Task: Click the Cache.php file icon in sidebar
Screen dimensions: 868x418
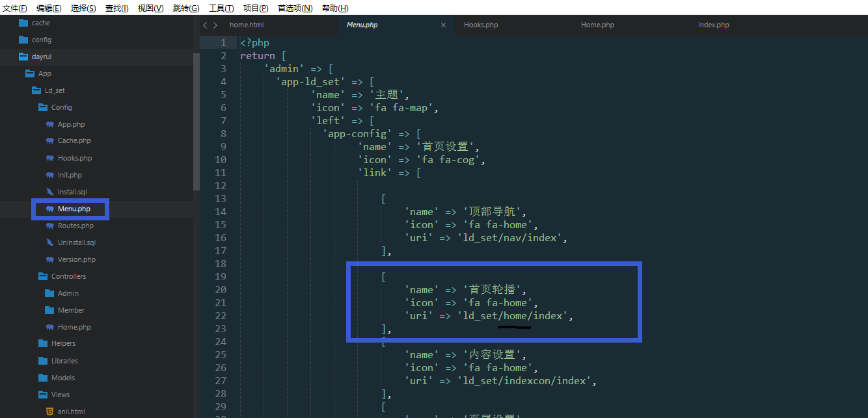Action: click(49, 140)
